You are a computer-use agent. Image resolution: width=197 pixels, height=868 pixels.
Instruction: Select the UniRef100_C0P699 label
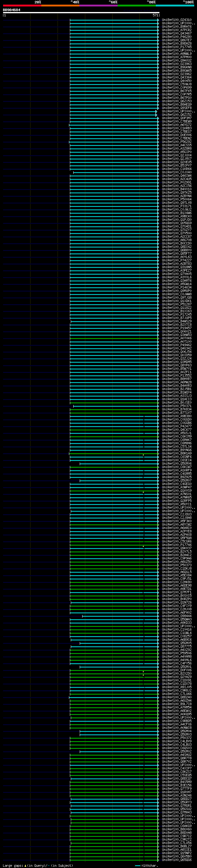176,88
